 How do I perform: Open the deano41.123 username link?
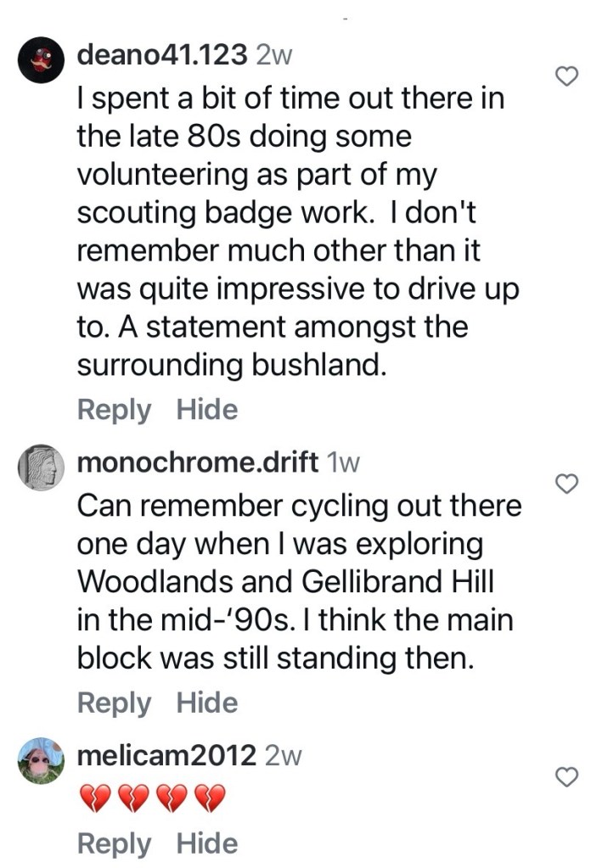coord(162,56)
